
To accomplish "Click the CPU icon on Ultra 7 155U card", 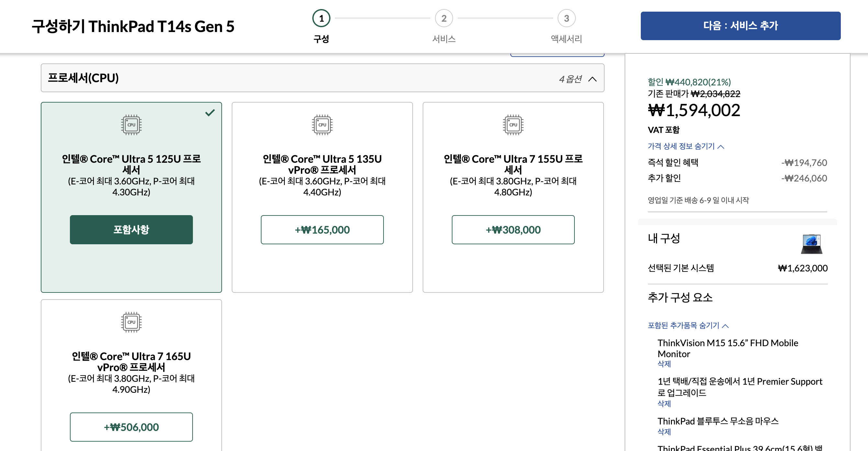I will [x=513, y=125].
